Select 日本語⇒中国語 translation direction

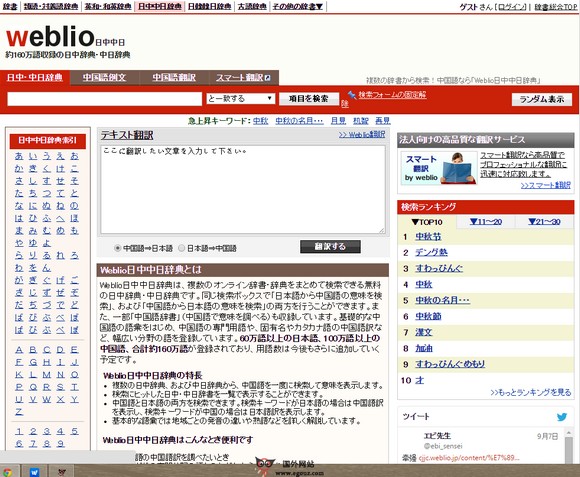[182, 248]
